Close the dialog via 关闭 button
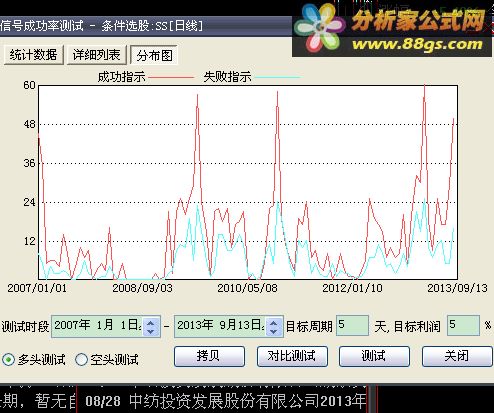The height and width of the screenshot is (413, 494). click(x=457, y=356)
